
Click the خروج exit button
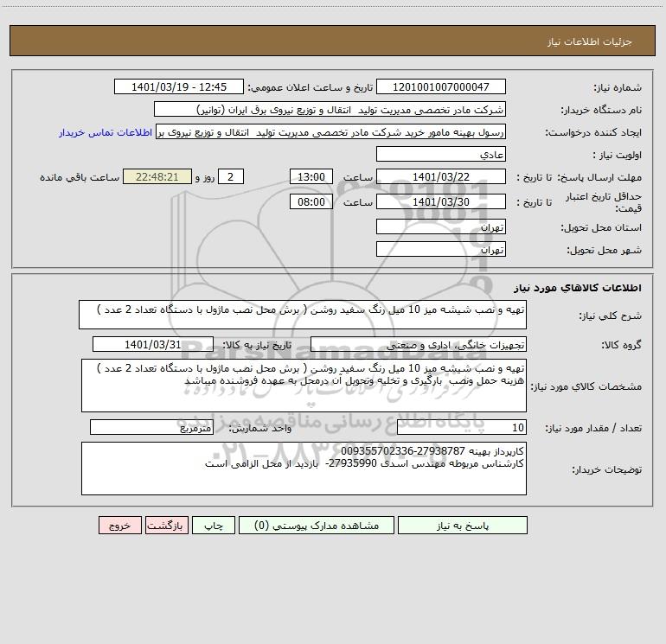[x=119, y=526]
